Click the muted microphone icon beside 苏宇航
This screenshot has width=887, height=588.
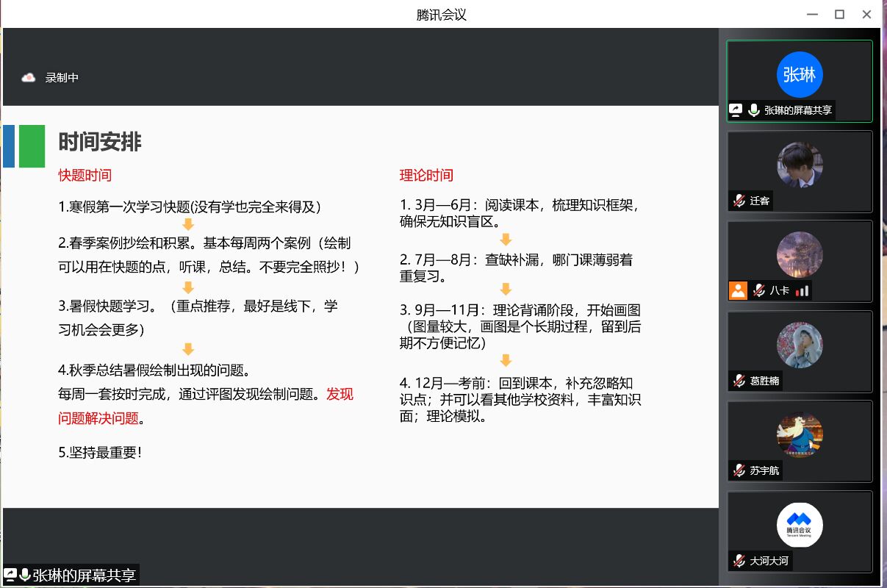click(739, 470)
